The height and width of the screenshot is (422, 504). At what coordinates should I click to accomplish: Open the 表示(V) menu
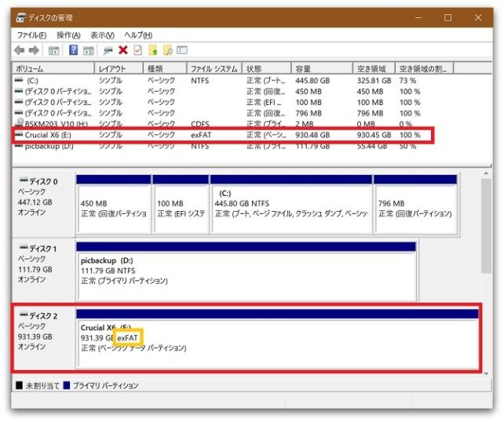(x=102, y=35)
